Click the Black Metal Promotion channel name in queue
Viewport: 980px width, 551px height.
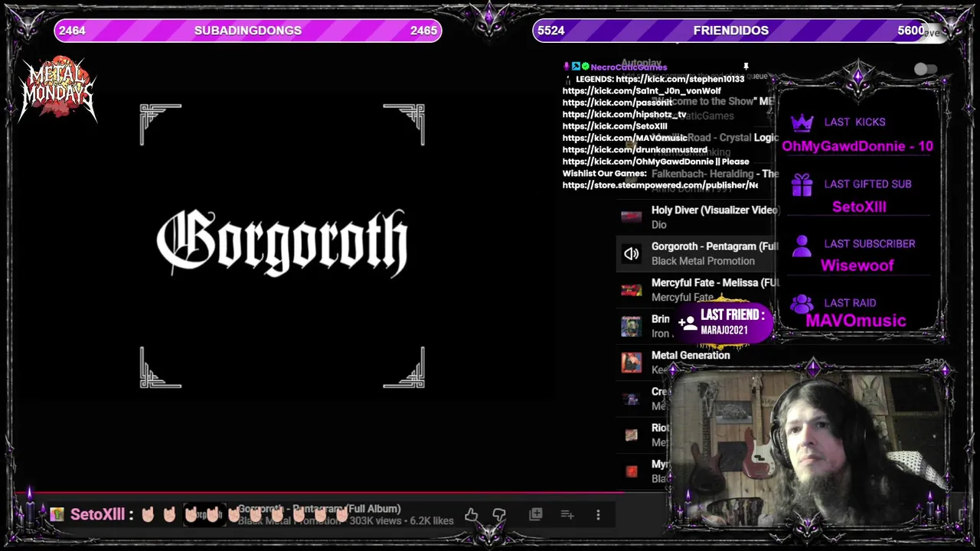[x=703, y=261]
